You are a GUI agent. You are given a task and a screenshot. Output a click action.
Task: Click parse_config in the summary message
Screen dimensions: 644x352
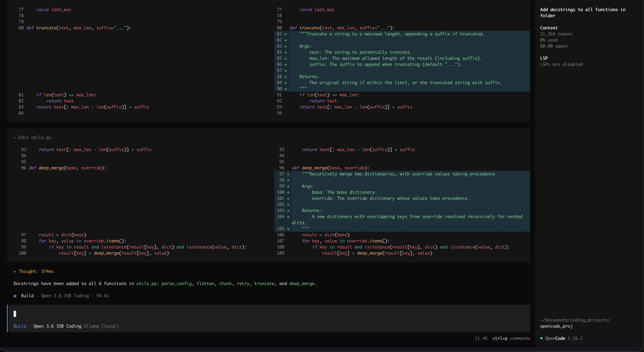tap(177, 283)
